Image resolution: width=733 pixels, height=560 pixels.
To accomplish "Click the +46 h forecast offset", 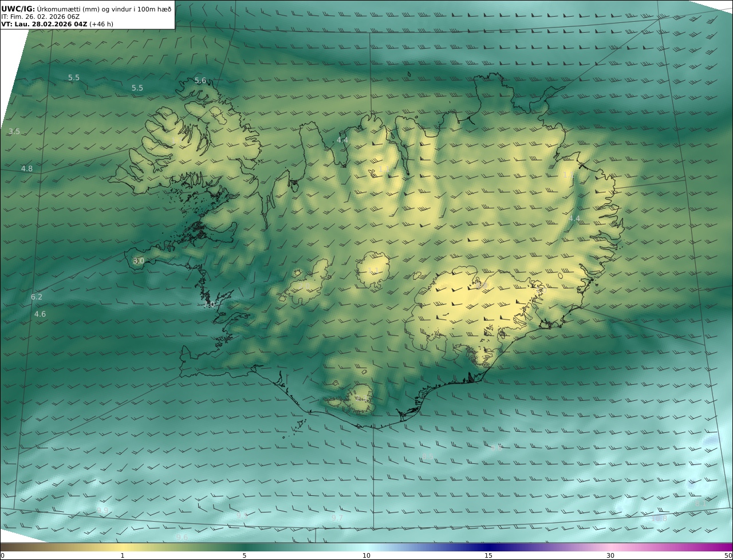I will pyautogui.click(x=101, y=25).
